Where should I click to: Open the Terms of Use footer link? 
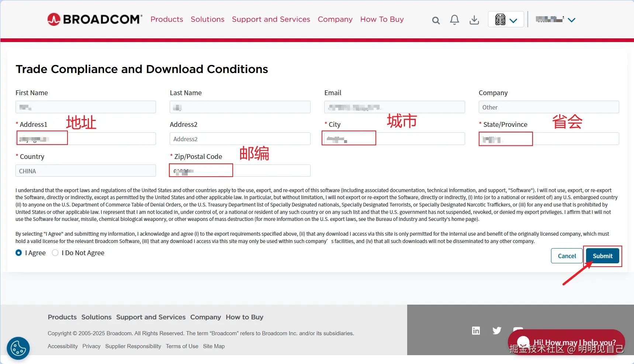182,346
